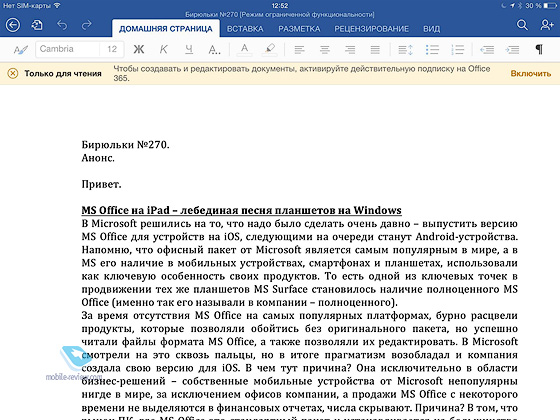Choose the font color A
Screen dimensions: 560x420
point(244,49)
